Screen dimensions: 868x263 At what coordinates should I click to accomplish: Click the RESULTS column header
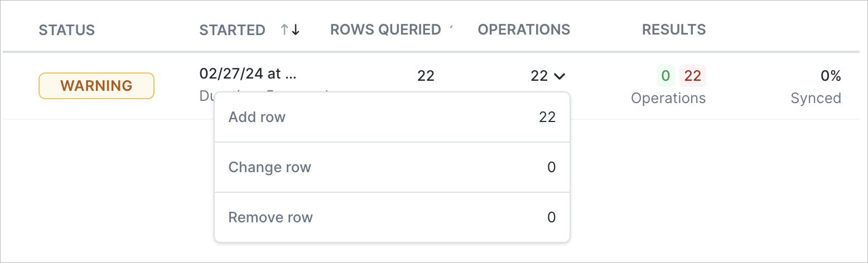pos(674,30)
